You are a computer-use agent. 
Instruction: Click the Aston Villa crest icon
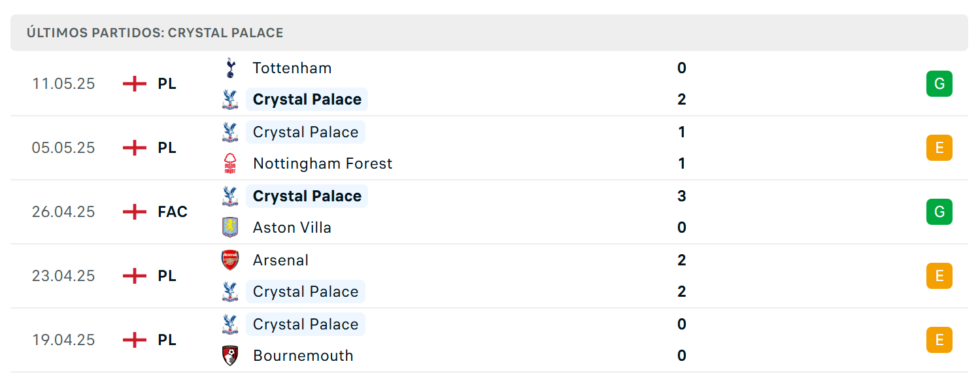point(229,227)
